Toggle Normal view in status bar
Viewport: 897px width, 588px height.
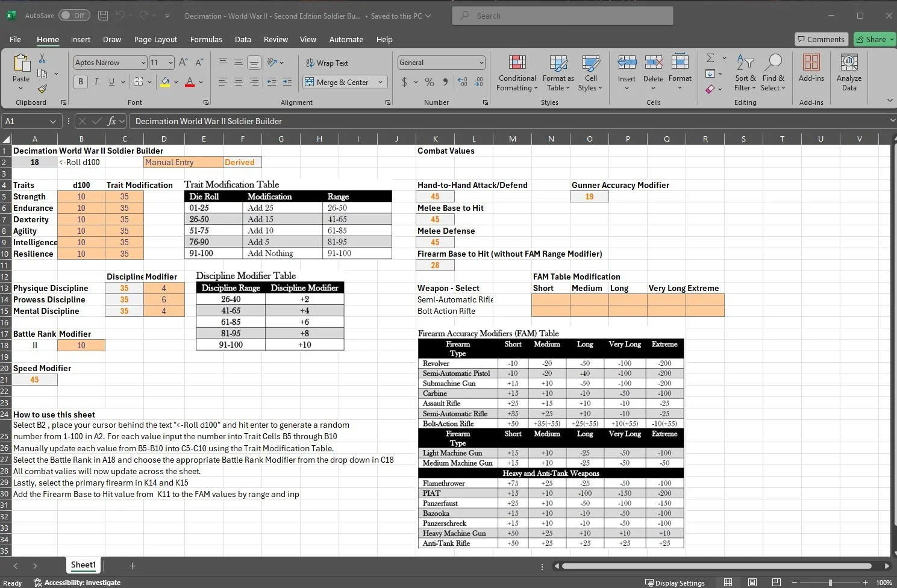[x=728, y=582]
